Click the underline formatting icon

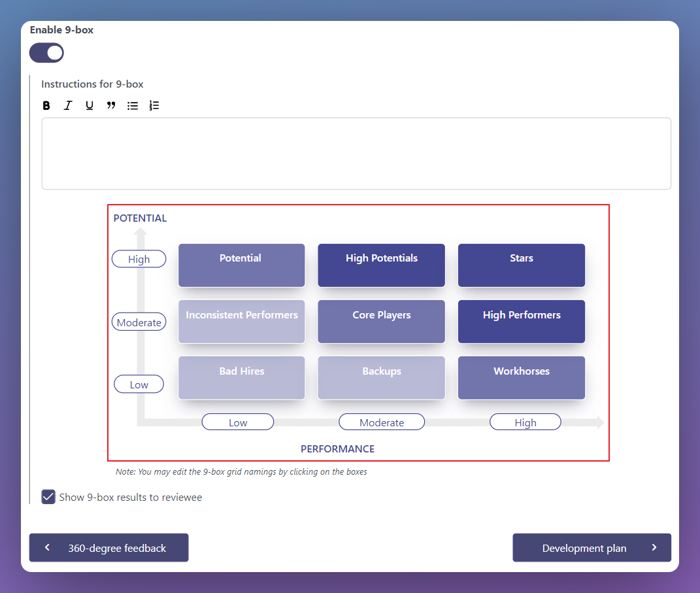point(90,105)
